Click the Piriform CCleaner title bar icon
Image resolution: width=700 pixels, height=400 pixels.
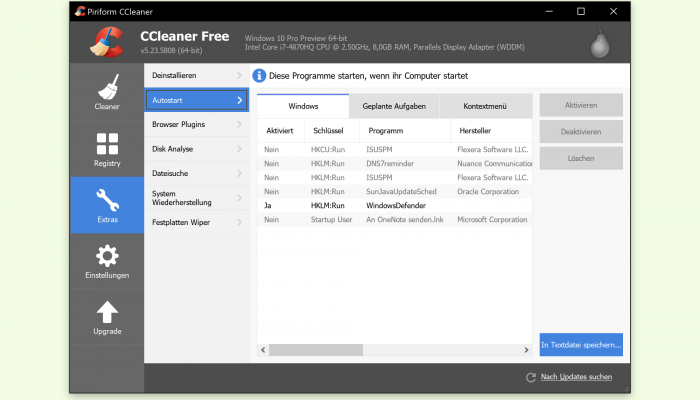tap(80, 11)
